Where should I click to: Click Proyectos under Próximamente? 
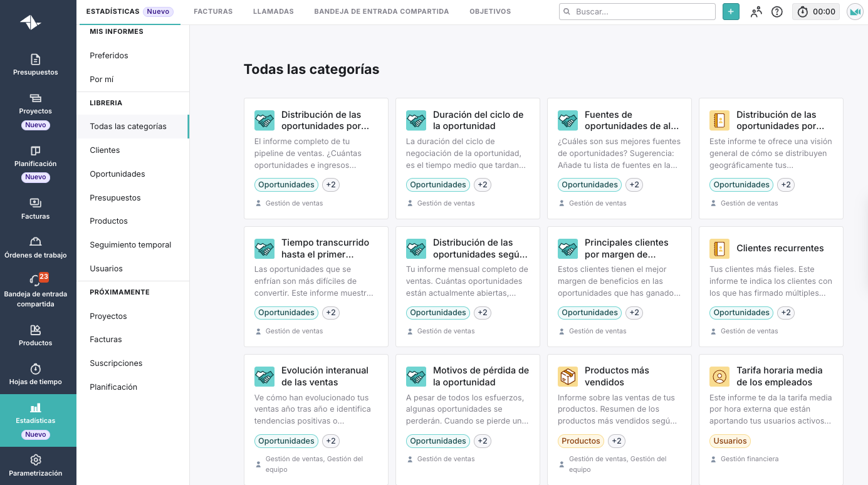133,316
